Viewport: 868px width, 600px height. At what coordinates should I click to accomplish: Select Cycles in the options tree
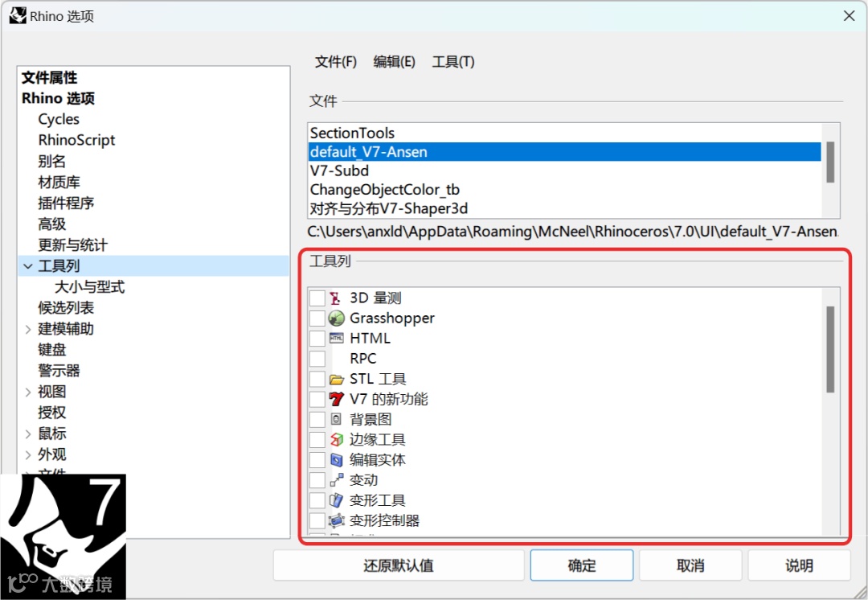click(59, 119)
